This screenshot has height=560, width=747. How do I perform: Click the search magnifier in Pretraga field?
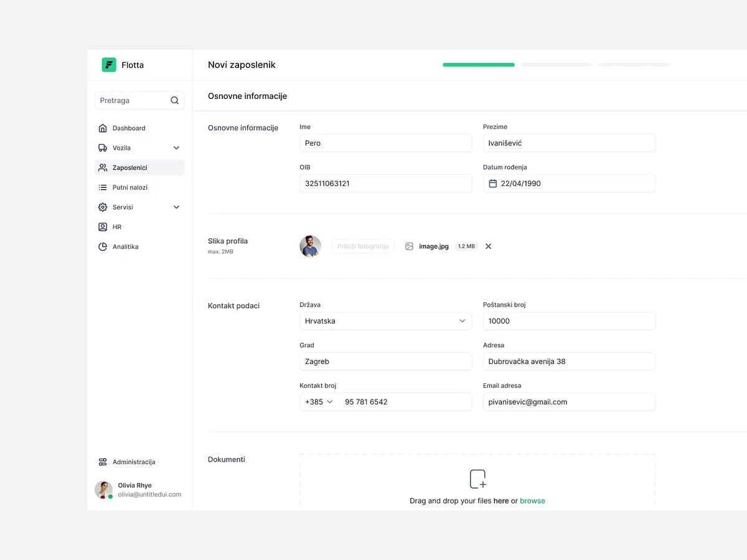click(x=174, y=100)
